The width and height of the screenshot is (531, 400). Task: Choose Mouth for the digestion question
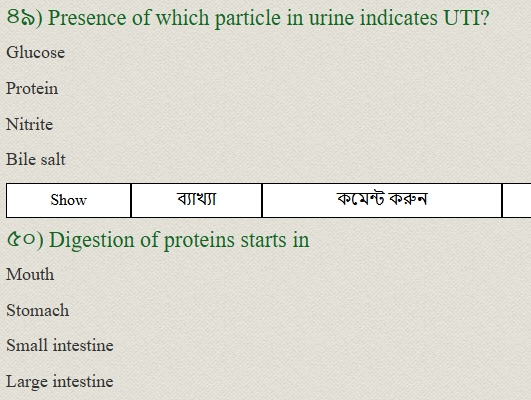[x=30, y=274]
